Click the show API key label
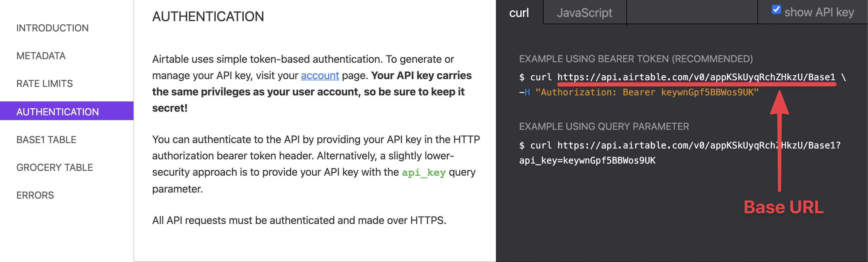Image resolution: width=868 pixels, height=262 pixels. pos(819,12)
